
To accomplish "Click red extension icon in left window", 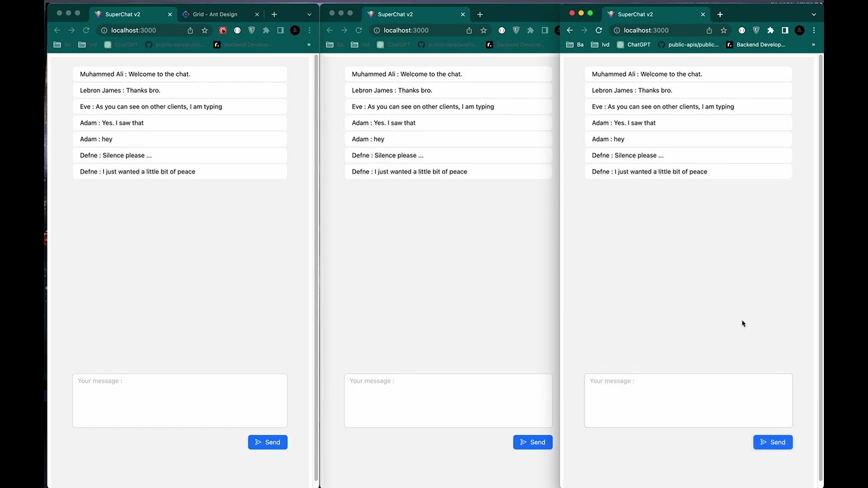I will click(x=222, y=30).
